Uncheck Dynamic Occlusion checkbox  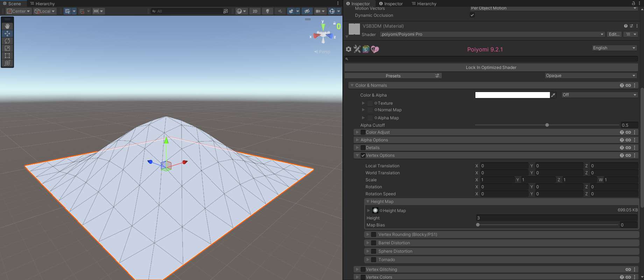tap(472, 15)
